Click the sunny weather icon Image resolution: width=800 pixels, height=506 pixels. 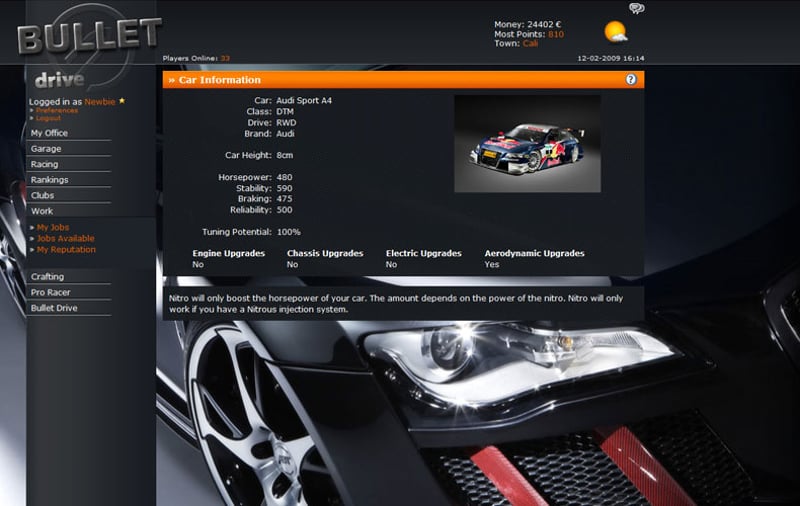click(x=615, y=32)
